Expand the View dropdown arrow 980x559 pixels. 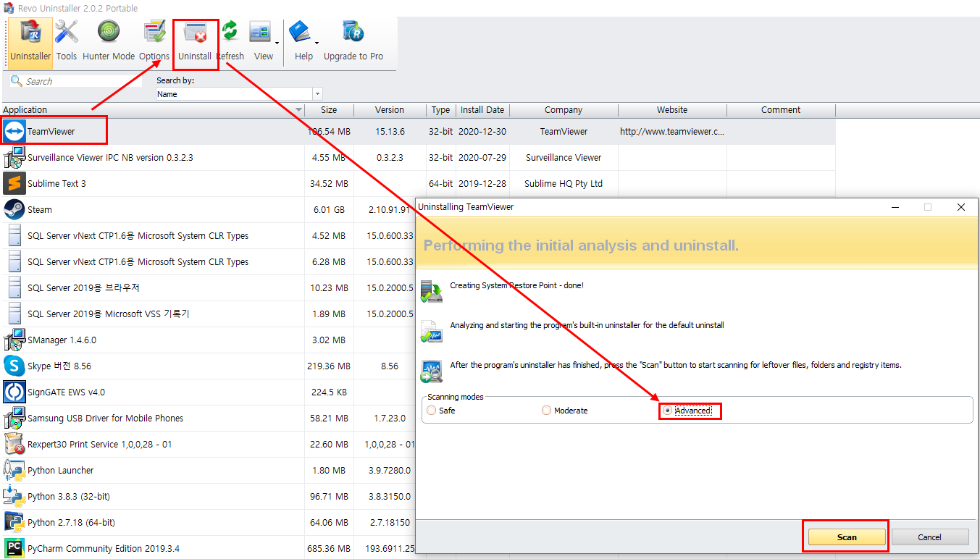click(x=277, y=43)
